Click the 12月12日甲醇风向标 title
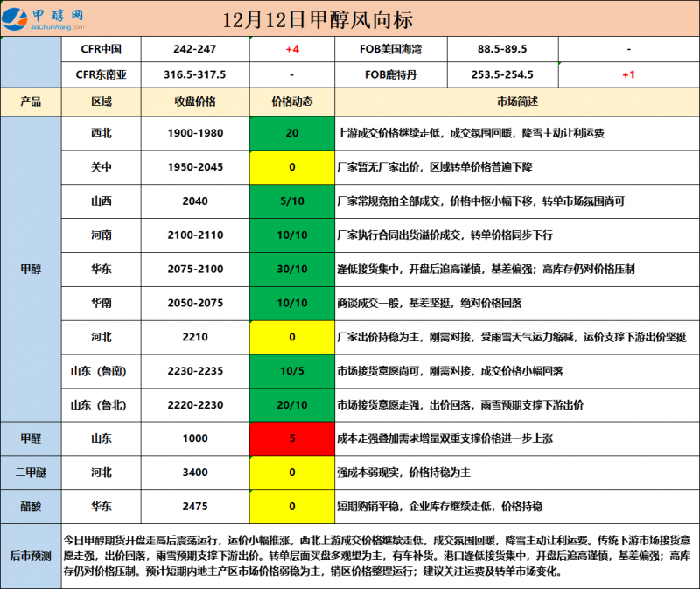 pyautogui.click(x=318, y=19)
